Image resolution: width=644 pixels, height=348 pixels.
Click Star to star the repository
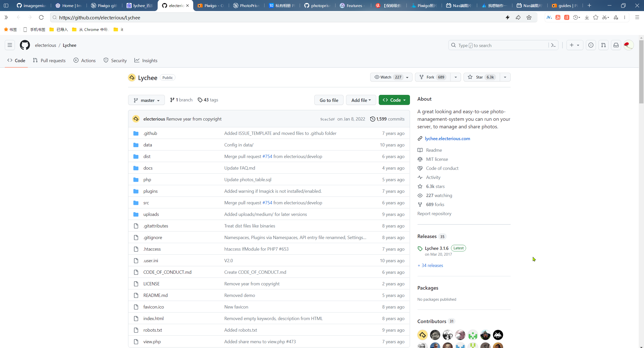(x=482, y=77)
